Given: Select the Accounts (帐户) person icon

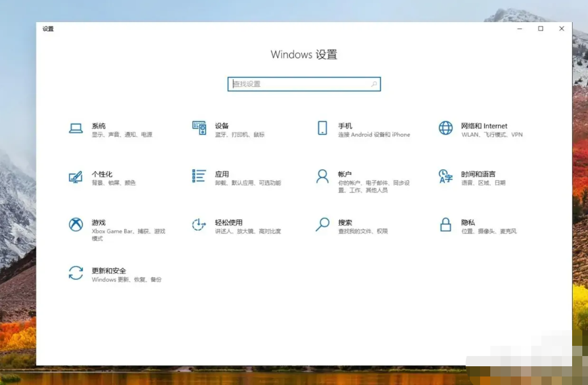Looking at the screenshot, I should 322,177.
